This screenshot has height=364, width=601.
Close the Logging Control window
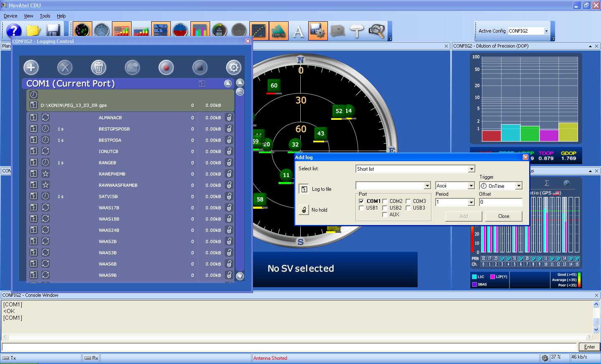(x=248, y=41)
